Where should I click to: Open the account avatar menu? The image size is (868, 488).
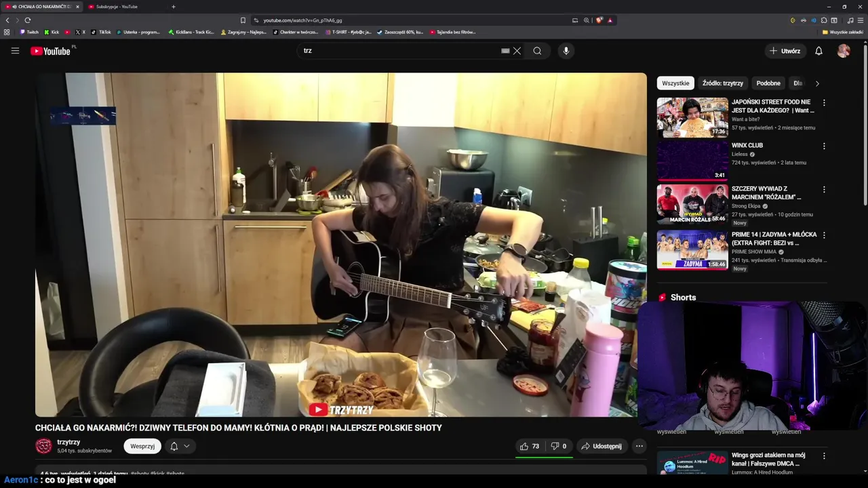click(844, 51)
